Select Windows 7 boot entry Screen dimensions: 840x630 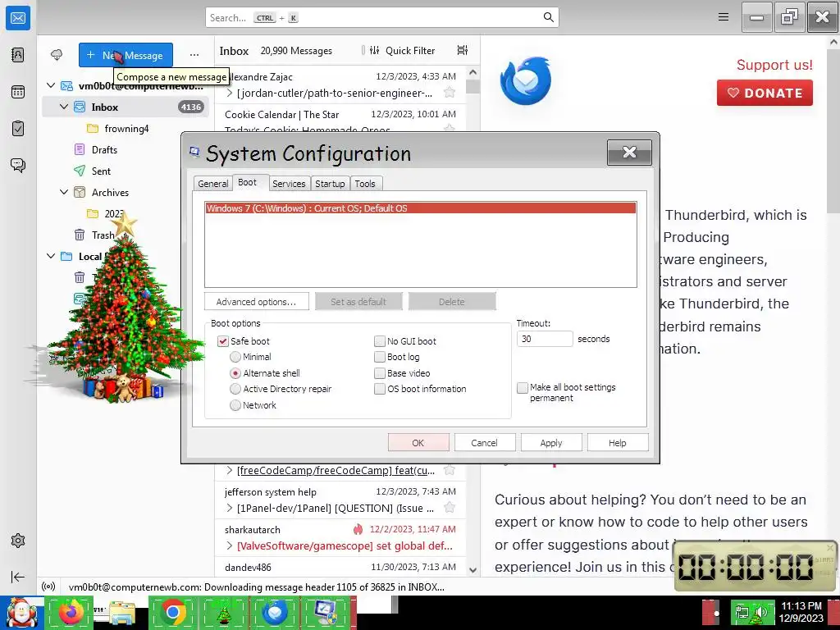point(421,208)
